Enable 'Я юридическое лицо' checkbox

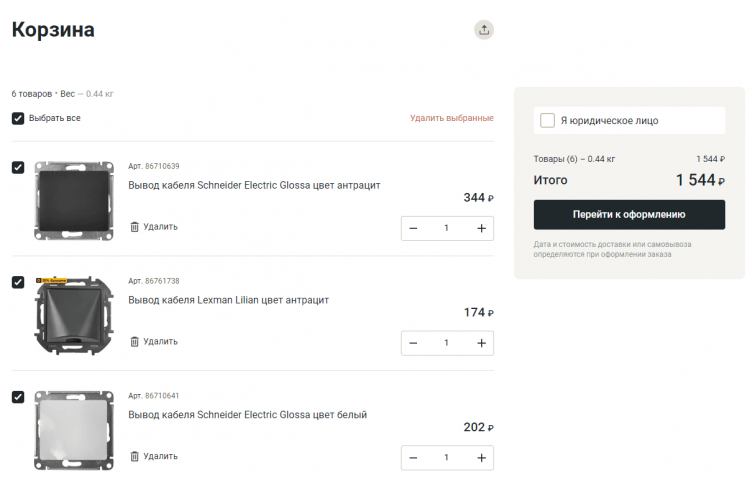click(547, 121)
